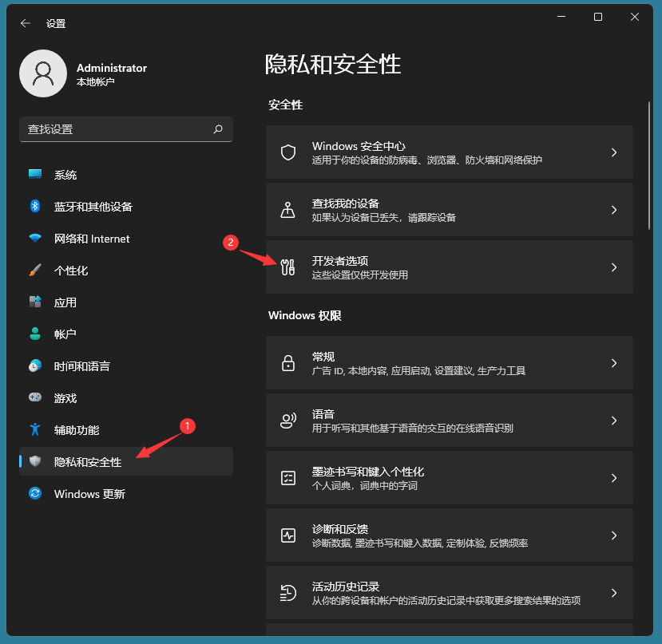Select the Windows 更新 sync icon
662x644 pixels.
(35, 493)
